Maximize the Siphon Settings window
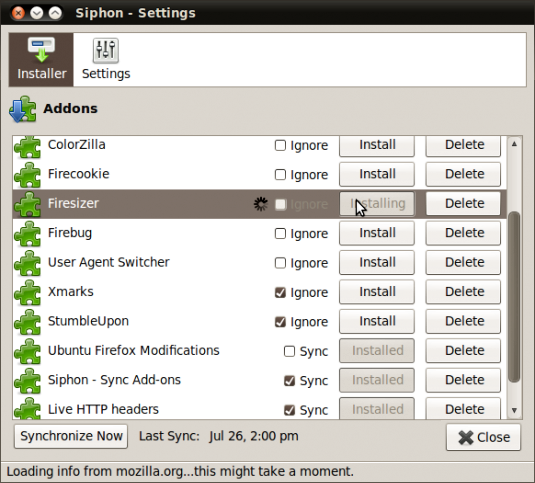 (x=55, y=13)
